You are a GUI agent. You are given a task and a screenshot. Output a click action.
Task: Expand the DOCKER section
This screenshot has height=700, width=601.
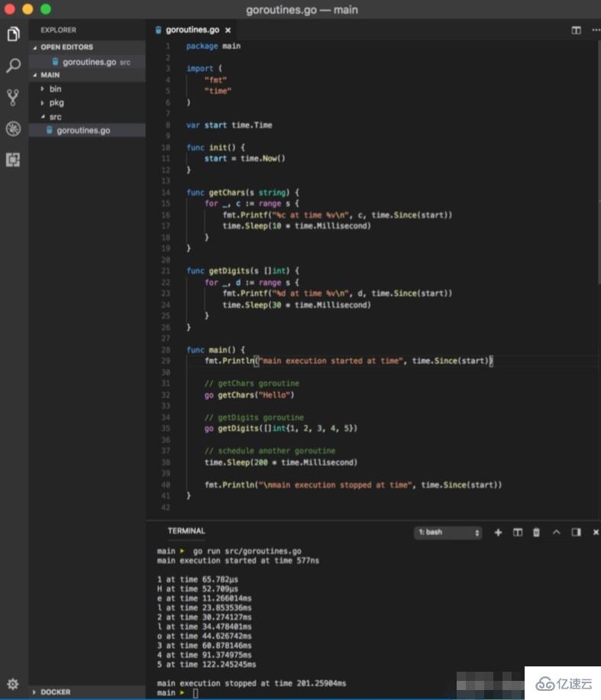pyautogui.click(x=55, y=692)
